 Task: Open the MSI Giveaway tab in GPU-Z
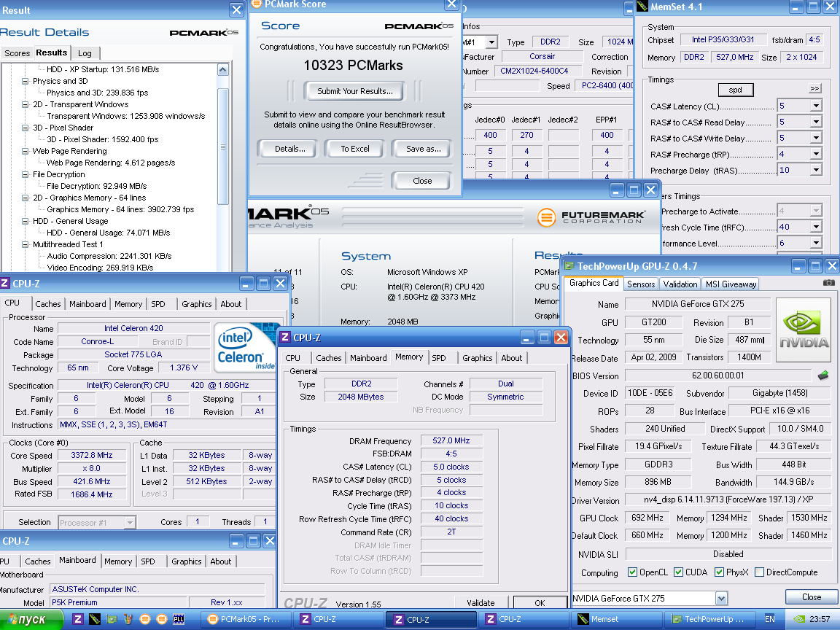[x=731, y=284]
